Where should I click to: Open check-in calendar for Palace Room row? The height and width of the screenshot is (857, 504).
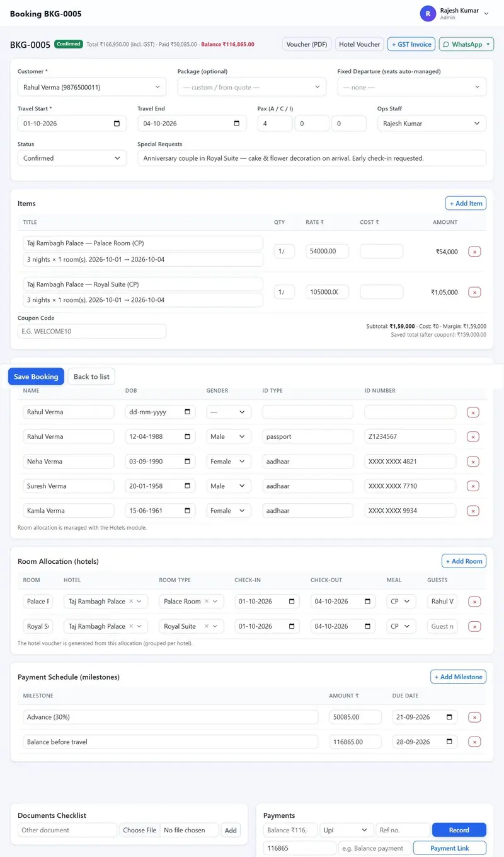(x=291, y=602)
